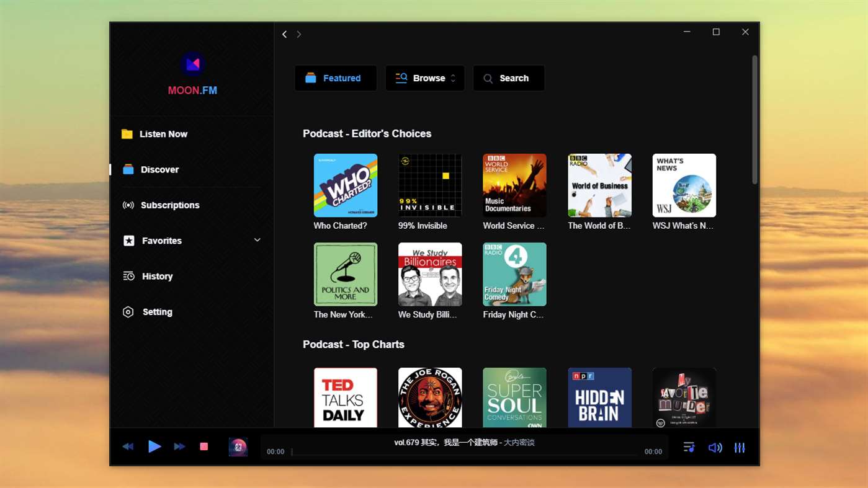Open the equalizer sliders icon
The width and height of the screenshot is (868, 488).
(740, 447)
